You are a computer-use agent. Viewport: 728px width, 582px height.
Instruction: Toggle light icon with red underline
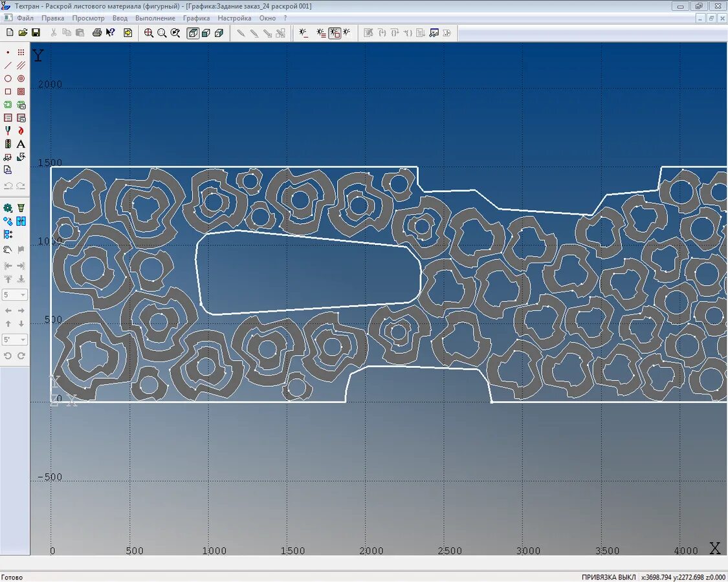coord(303,32)
